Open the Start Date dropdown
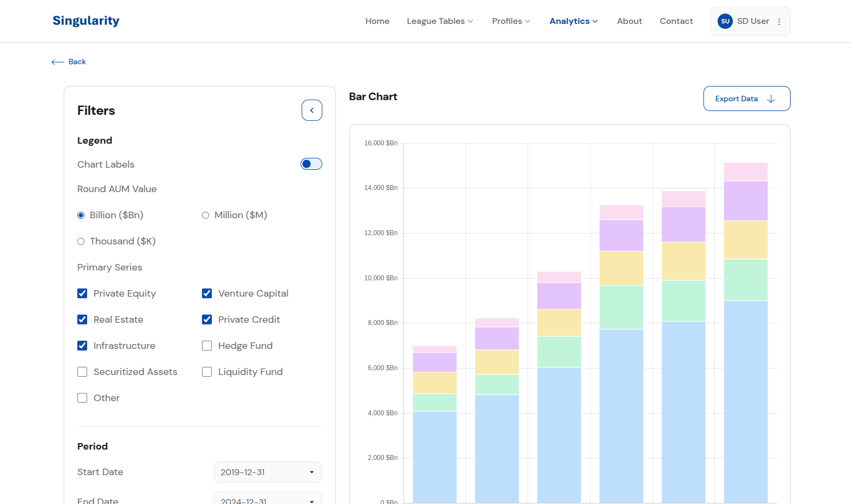Viewport: 851px width, 504px height. (267, 472)
